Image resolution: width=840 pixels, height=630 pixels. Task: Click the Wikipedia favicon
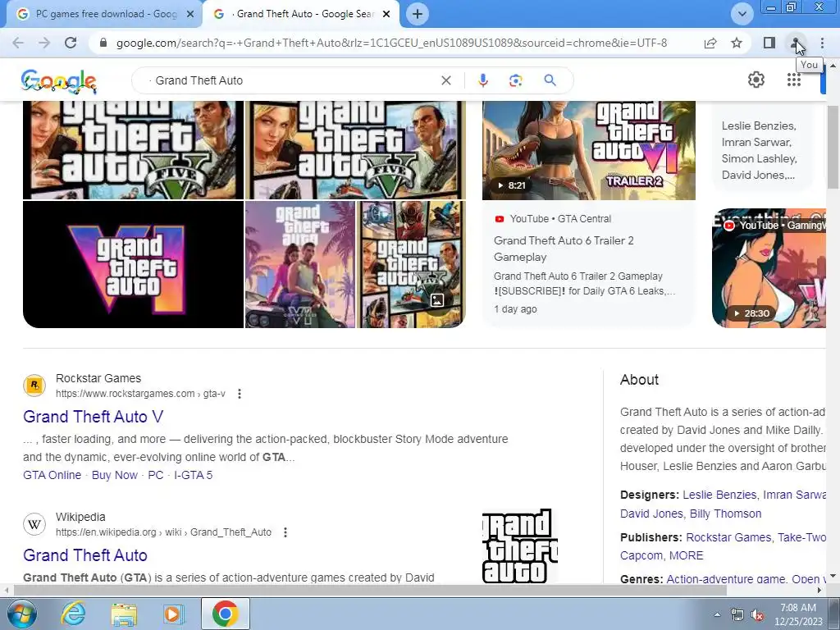point(34,524)
